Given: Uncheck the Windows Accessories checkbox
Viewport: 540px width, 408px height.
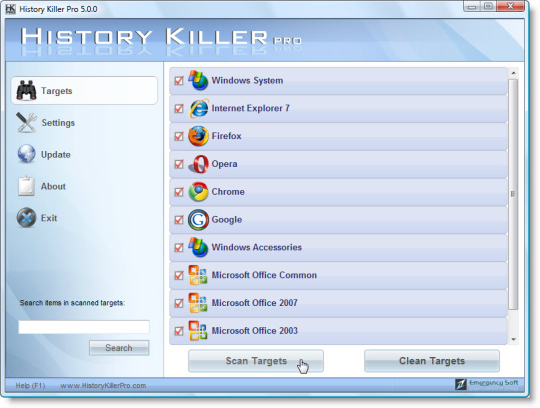Looking at the screenshot, I should coord(179,248).
